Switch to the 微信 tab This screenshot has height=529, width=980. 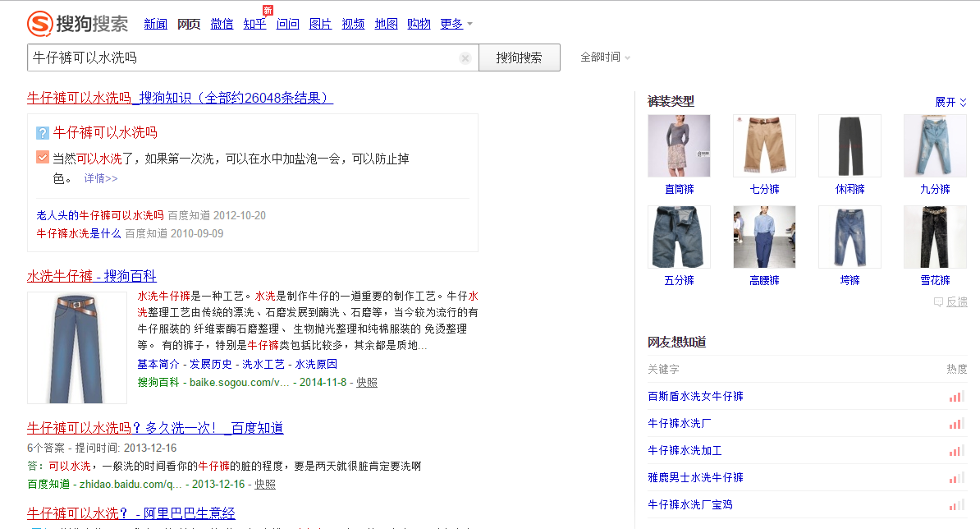click(222, 24)
